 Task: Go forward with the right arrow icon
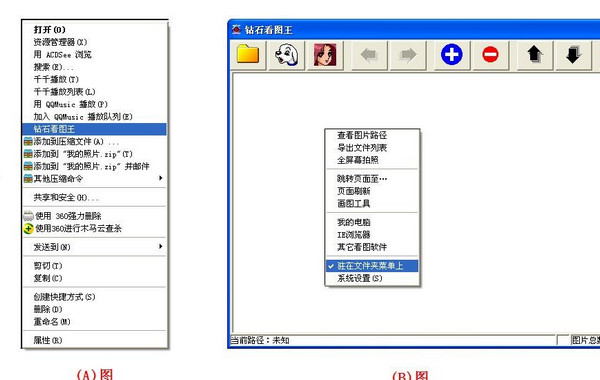[408, 55]
